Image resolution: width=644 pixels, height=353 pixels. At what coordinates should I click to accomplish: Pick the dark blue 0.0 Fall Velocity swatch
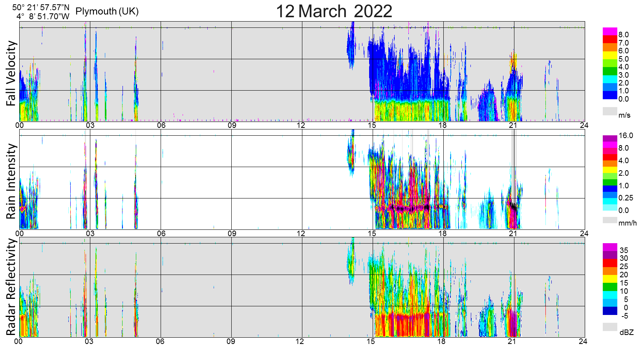610,95
